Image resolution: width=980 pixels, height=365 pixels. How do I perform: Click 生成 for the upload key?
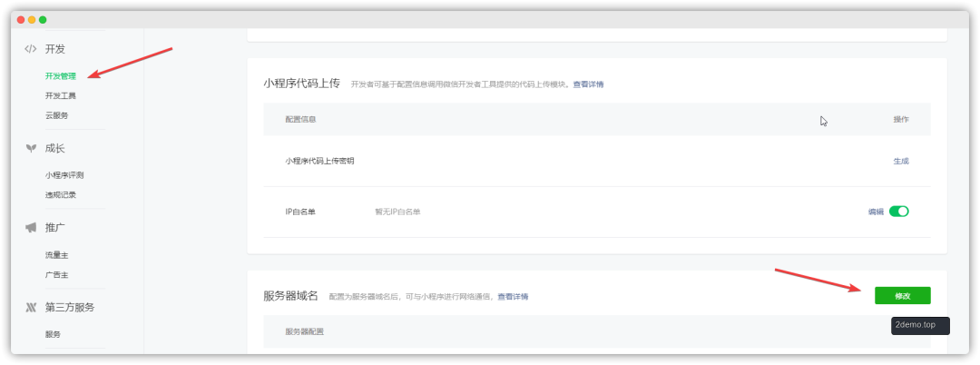[x=901, y=162]
